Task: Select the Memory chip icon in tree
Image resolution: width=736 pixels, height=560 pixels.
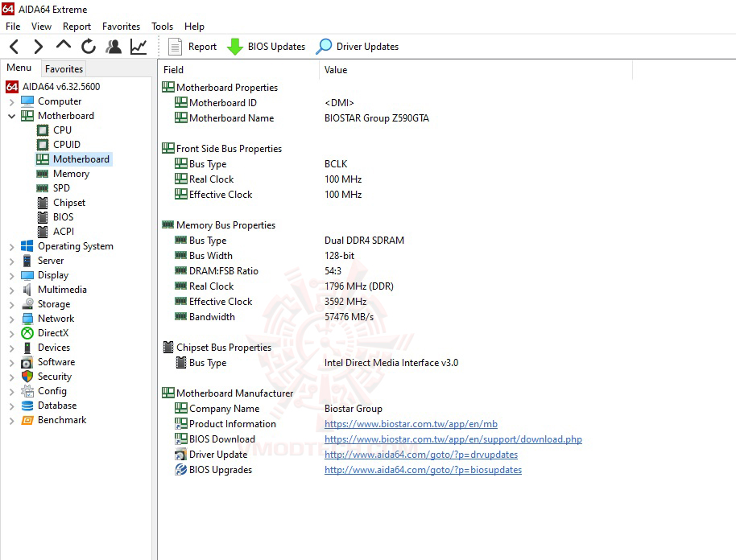Action: pos(42,174)
